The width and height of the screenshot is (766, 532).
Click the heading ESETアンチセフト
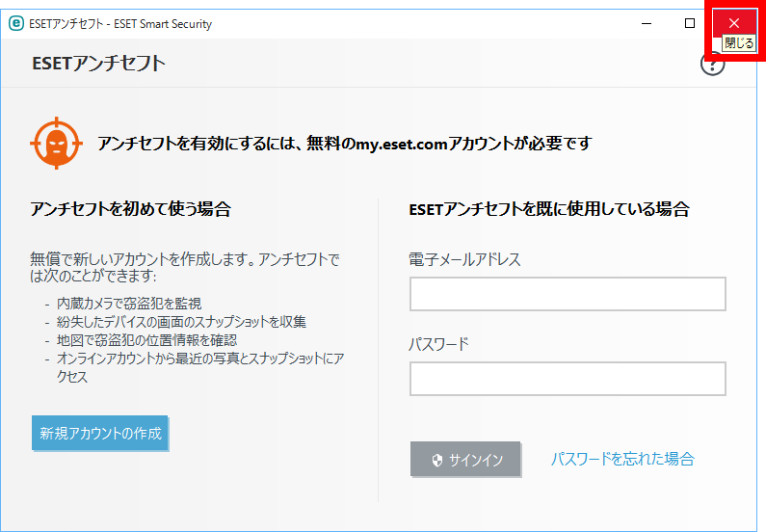98,64
